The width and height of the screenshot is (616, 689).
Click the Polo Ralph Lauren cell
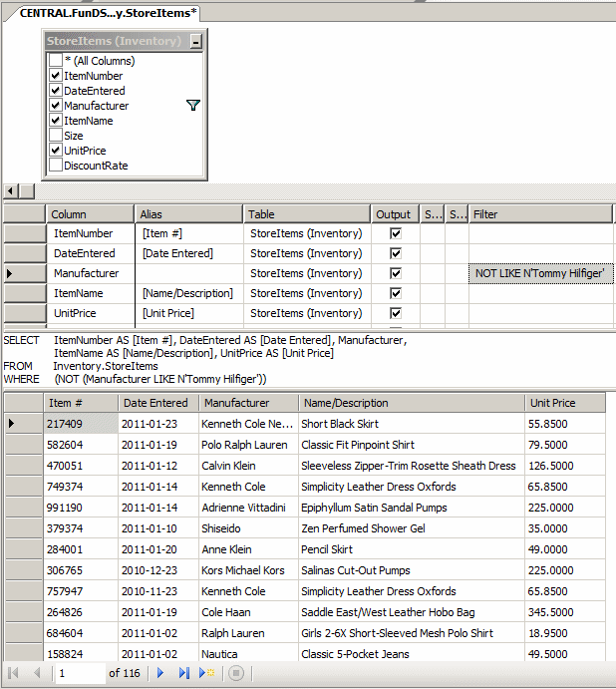coord(248,445)
